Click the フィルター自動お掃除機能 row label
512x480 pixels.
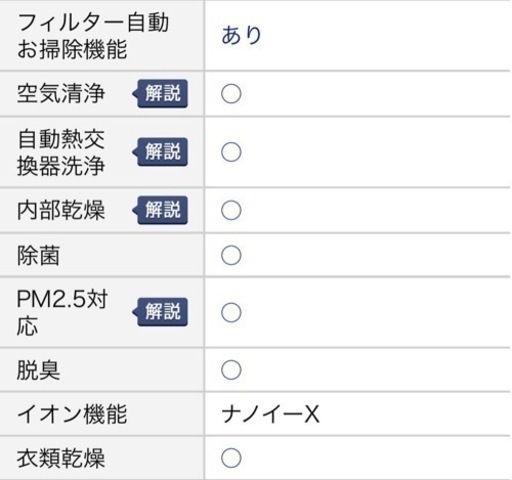[x=93, y=36]
